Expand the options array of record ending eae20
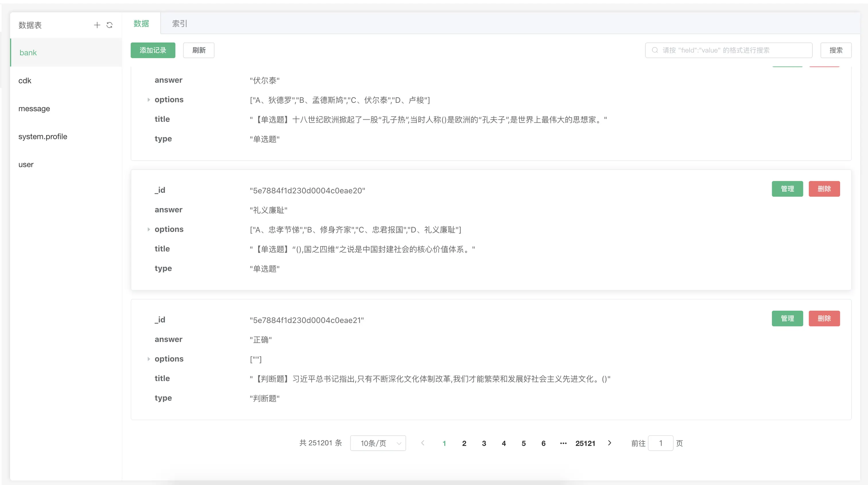The height and width of the screenshot is (485, 868). click(149, 229)
